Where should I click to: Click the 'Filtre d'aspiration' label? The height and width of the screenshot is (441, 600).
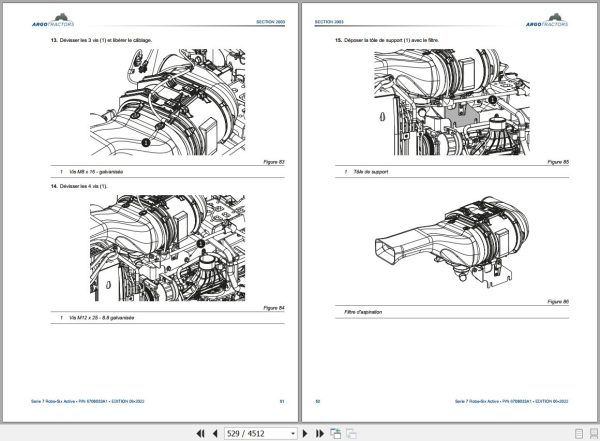363,312
